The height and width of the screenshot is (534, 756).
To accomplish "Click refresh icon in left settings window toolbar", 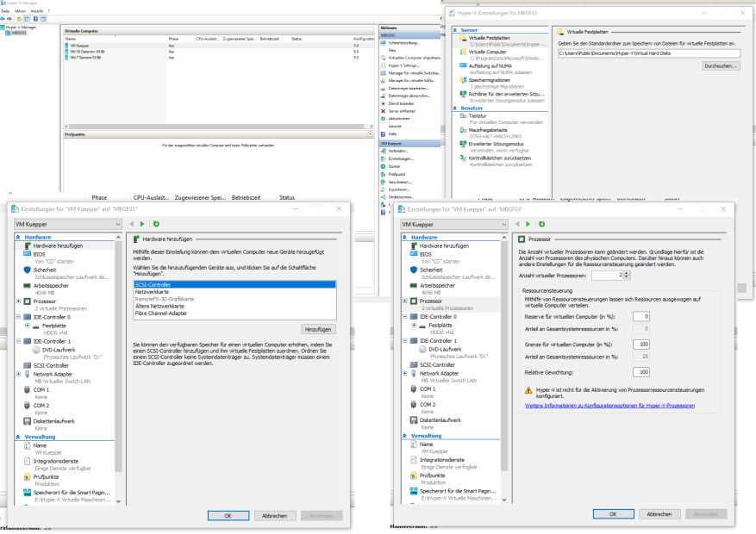I will pos(156,224).
